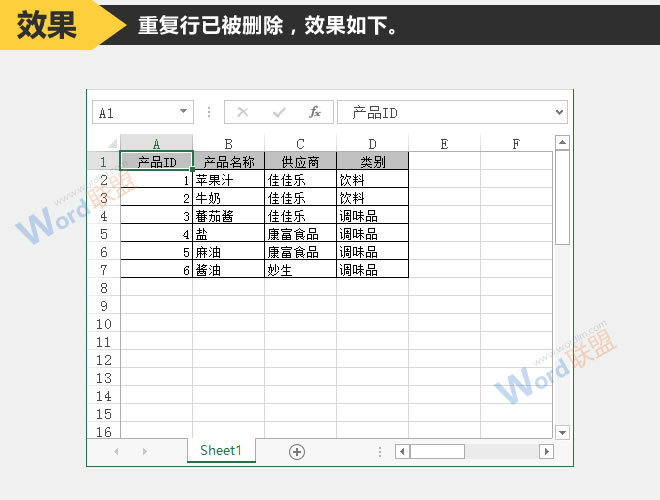
Task: Click the horizontal scrollbar right arrow
Action: click(x=546, y=452)
